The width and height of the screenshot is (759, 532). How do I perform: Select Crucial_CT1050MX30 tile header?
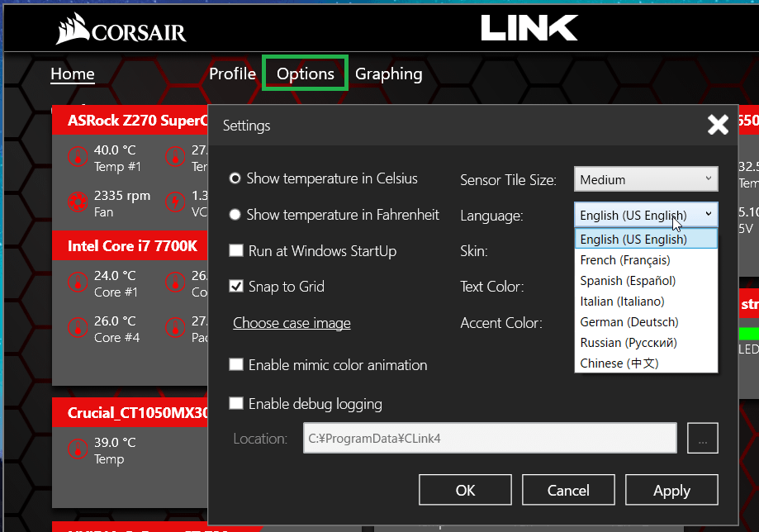pos(130,412)
